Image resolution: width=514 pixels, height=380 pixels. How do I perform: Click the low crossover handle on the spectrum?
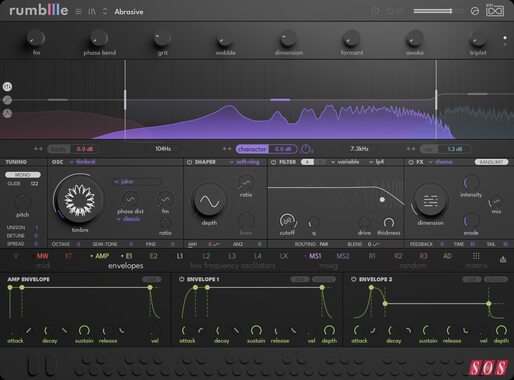pyautogui.click(x=125, y=99)
